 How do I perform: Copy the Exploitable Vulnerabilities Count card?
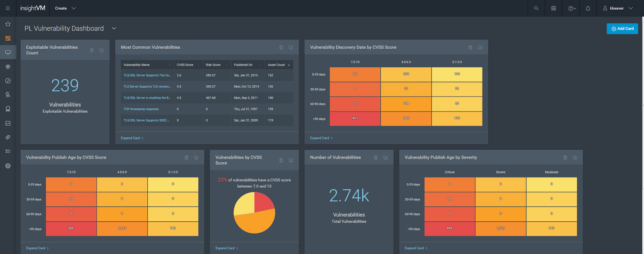101,50
